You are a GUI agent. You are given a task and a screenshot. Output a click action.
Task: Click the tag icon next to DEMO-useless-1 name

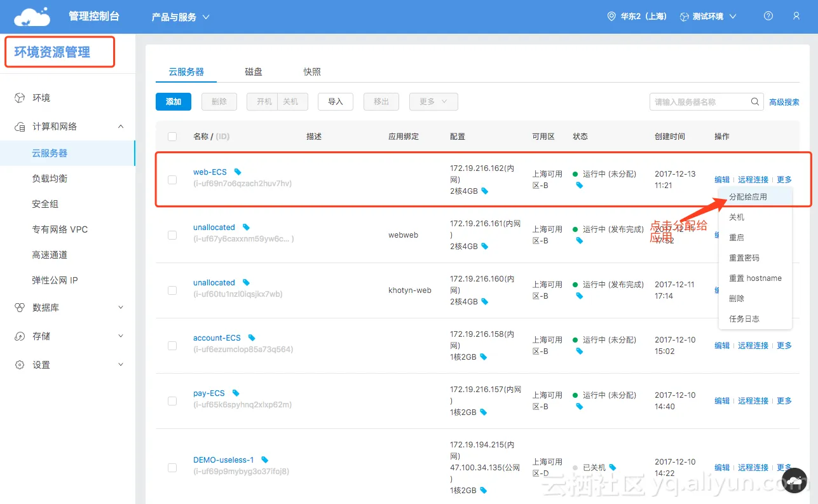264,460
